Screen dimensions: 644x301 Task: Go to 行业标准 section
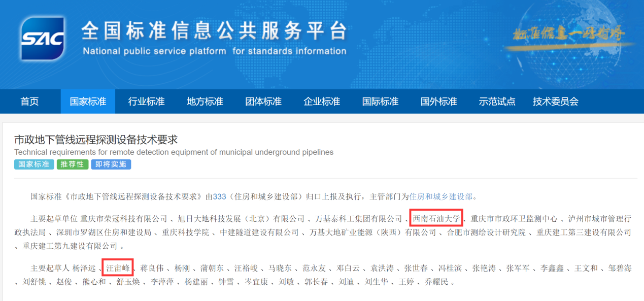[146, 102]
